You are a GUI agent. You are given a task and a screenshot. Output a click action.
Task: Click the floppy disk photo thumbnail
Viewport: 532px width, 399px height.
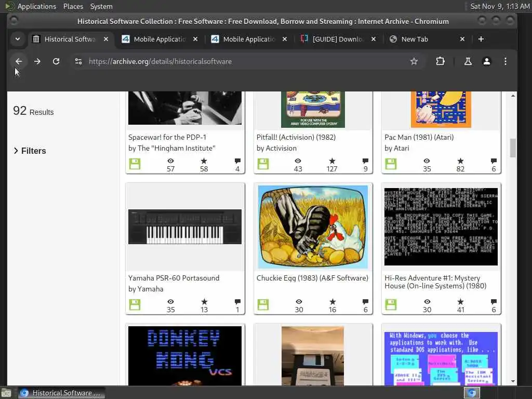[313, 355]
